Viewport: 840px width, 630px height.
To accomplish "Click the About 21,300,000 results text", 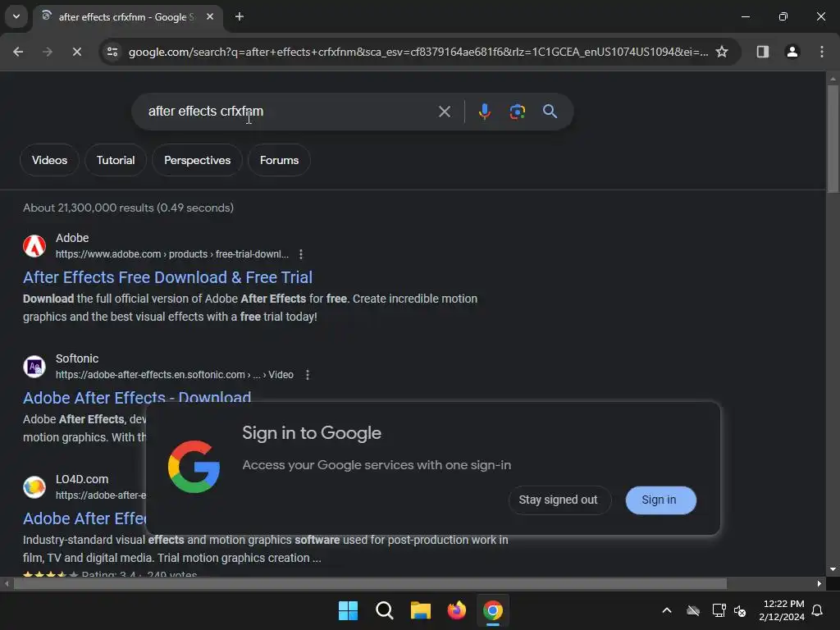I will pos(128,208).
